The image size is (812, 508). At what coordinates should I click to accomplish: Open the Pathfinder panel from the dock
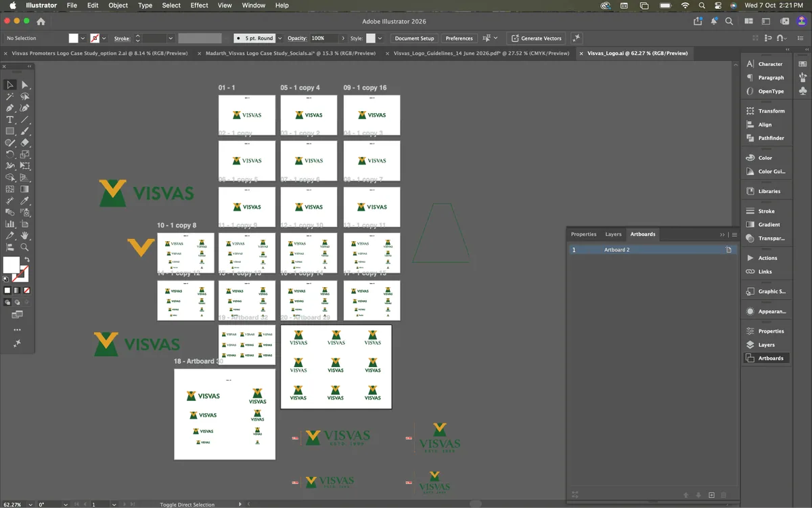click(x=765, y=138)
